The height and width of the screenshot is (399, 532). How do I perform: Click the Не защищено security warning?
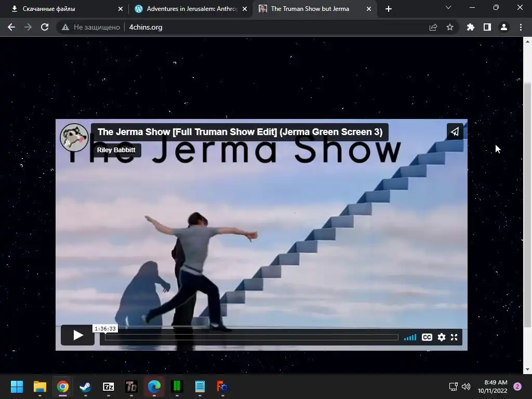[91, 27]
